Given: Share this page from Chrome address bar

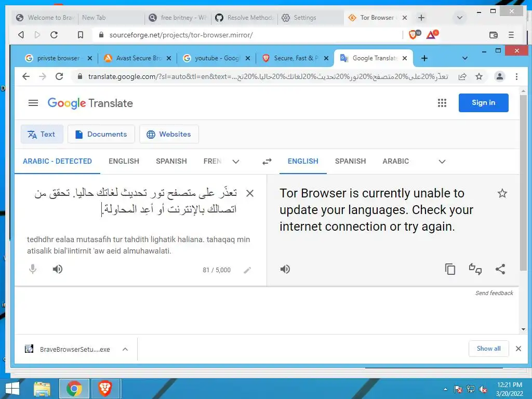Looking at the screenshot, I should pos(462,77).
